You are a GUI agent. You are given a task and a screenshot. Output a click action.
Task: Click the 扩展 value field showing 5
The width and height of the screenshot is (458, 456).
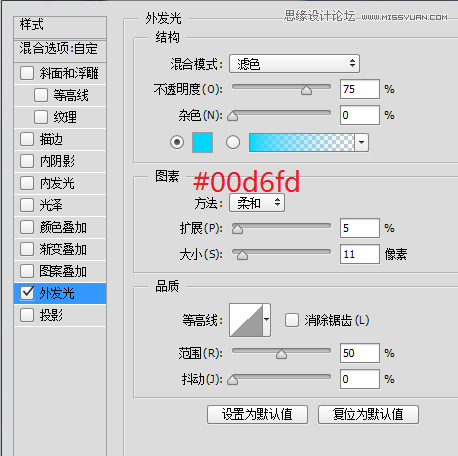(x=360, y=228)
